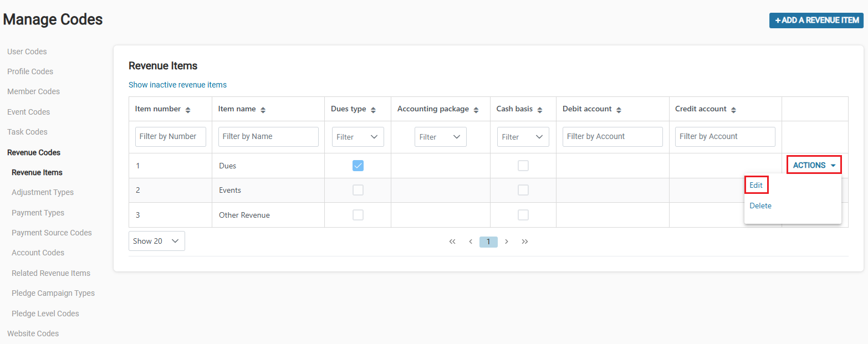Go to next page arrow
The image size is (868, 344).
(x=507, y=242)
